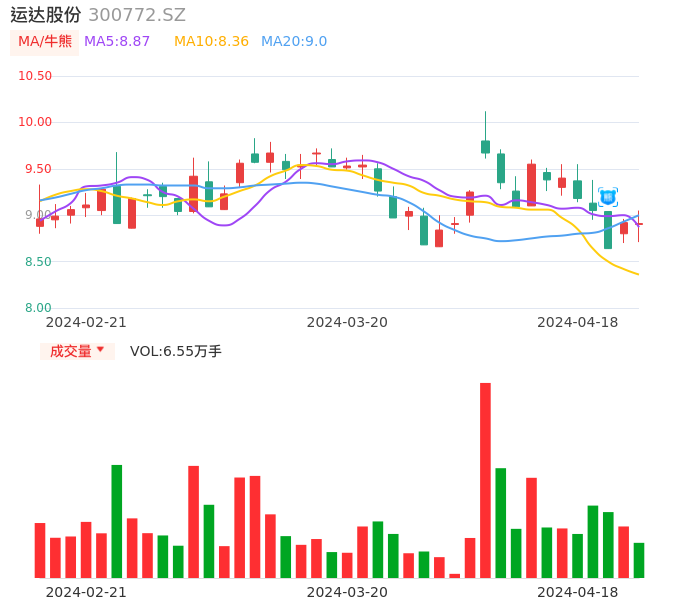Viewport: 686px width, 606px height.
Task: Click the tall green volume bar near 2024-02-21
Action: coord(117,521)
